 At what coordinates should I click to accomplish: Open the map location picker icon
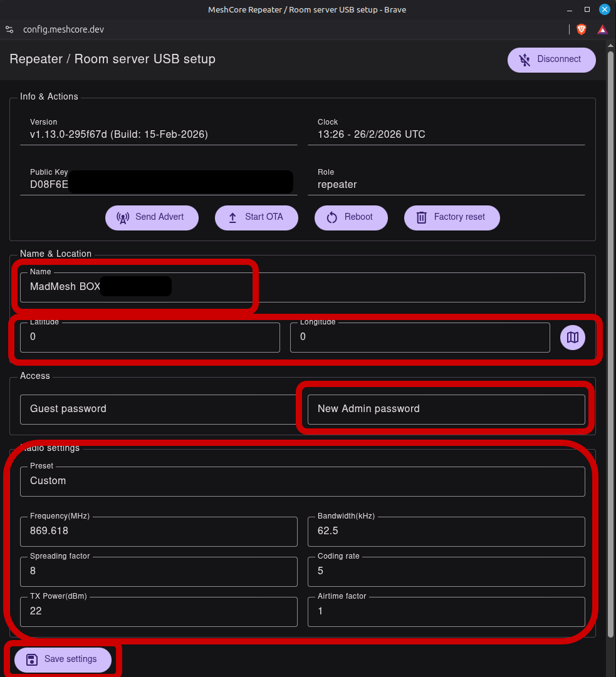click(x=572, y=337)
